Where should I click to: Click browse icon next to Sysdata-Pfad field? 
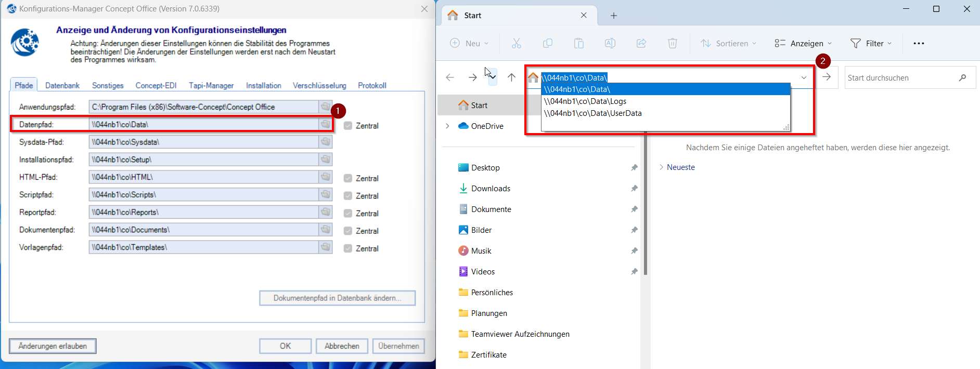click(326, 142)
